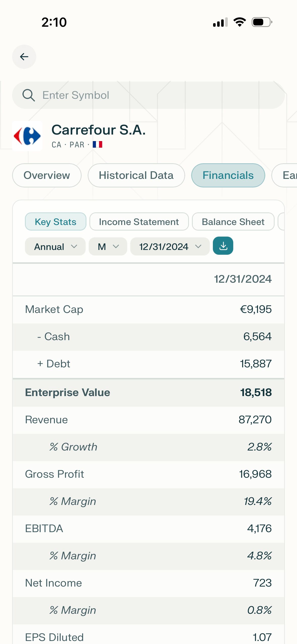Open the Annual period dropdown
Screen dimensions: 297x644
pyautogui.click(x=55, y=247)
